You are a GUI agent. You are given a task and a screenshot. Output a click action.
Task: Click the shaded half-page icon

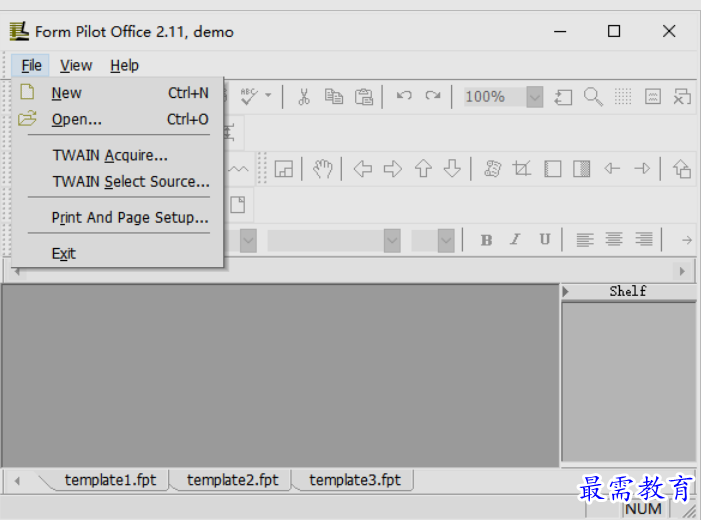click(582, 169)
